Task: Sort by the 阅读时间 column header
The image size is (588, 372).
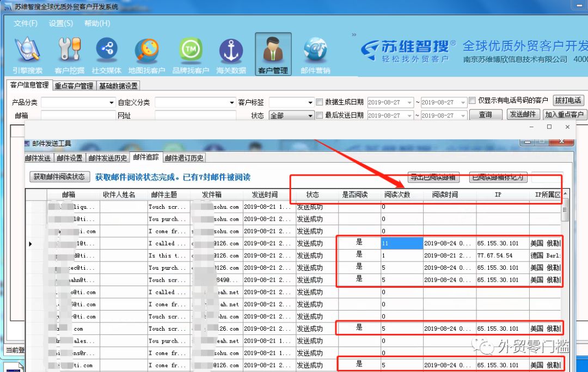Action: pos(450,194)
